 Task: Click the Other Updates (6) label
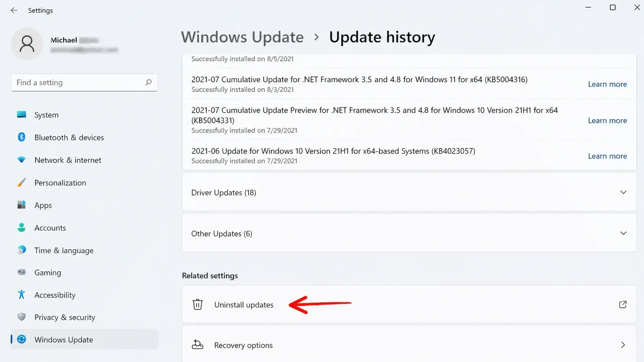[221, 234]
